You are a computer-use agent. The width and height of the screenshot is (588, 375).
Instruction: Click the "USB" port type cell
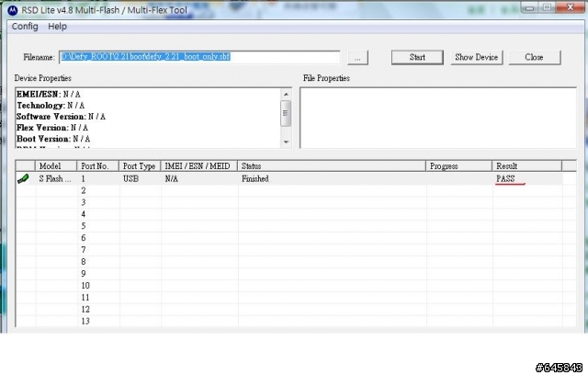(140, 179)
